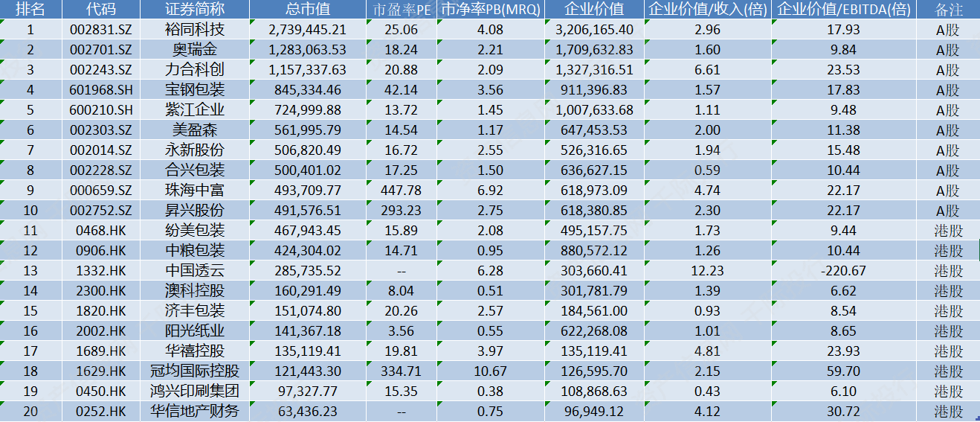
Task: Select the 鸿兴印刷集团 cell
Action: 194,391
